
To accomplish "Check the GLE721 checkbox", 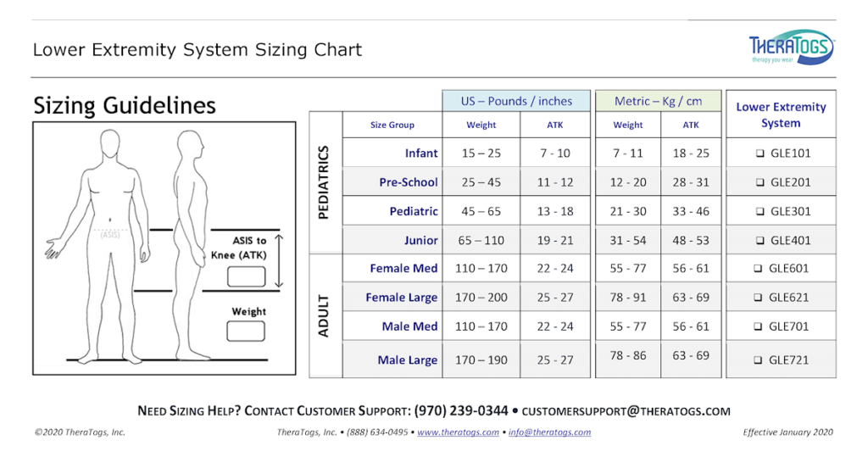I will [759, 360].
